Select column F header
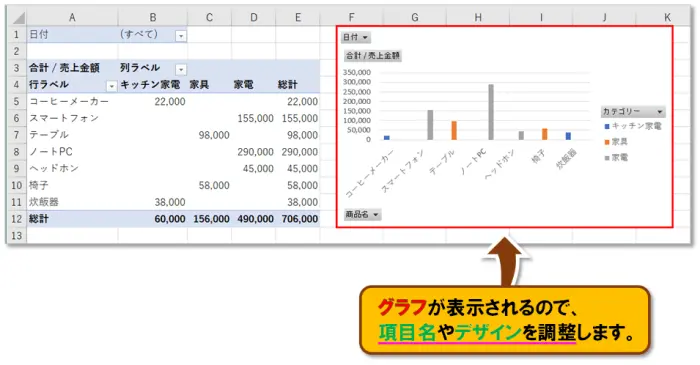Image resolution: width=700 pixels, height=365 pixels. point(351,17)
